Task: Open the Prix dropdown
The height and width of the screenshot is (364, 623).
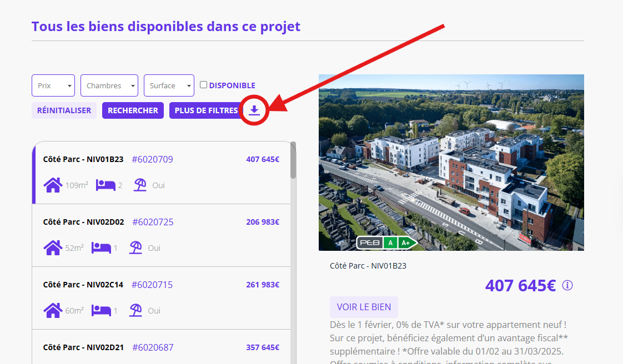Action: (x=53, y=85)
